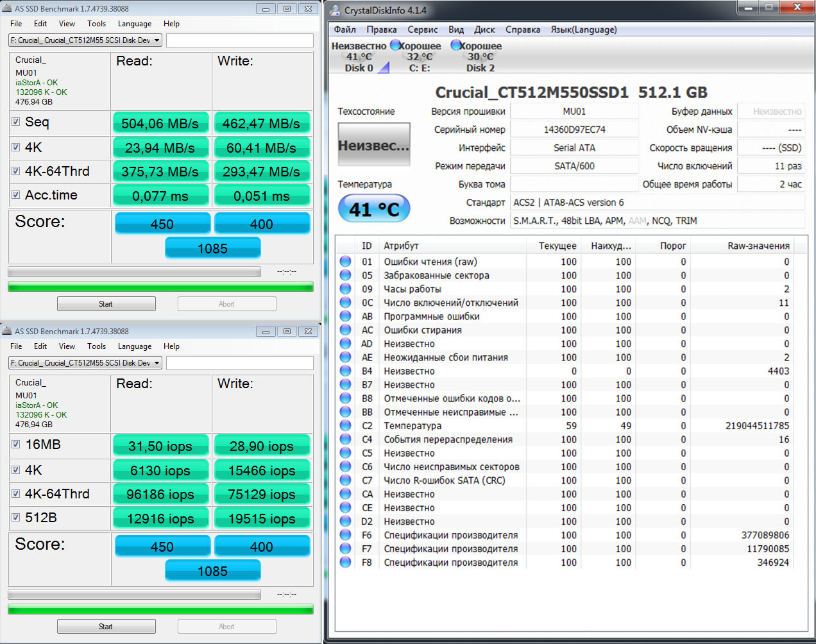The width and height of the screenshot is (816, 644).
Task: Click status orb for attribute C4 row
Action: (x=345, y=439)
